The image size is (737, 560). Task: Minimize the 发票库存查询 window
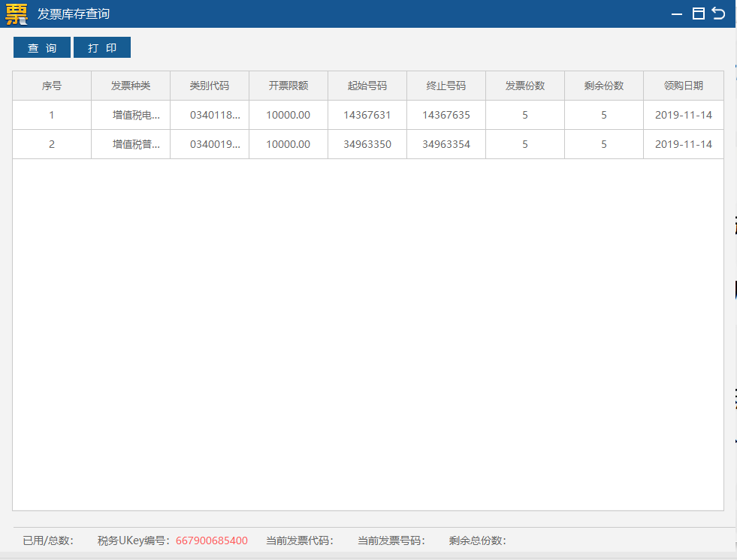[x=677, y=14]
